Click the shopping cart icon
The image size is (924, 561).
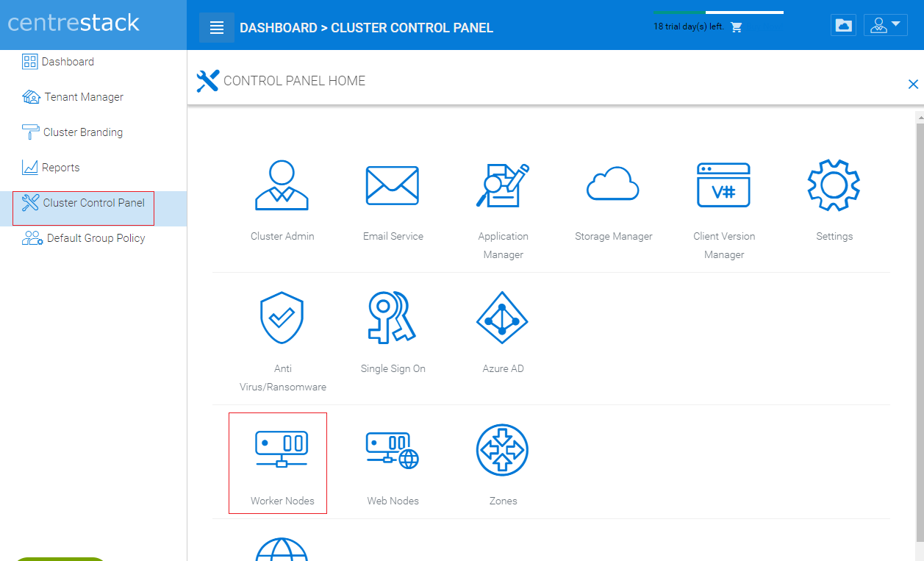(737, 27)
